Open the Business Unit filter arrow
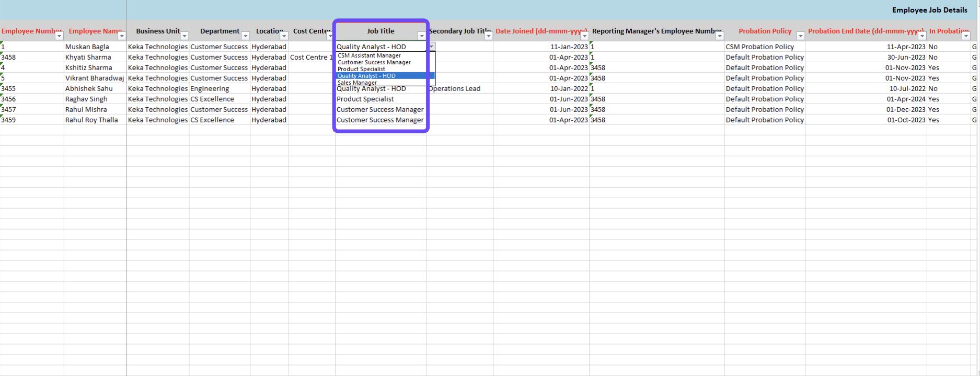 184,36
